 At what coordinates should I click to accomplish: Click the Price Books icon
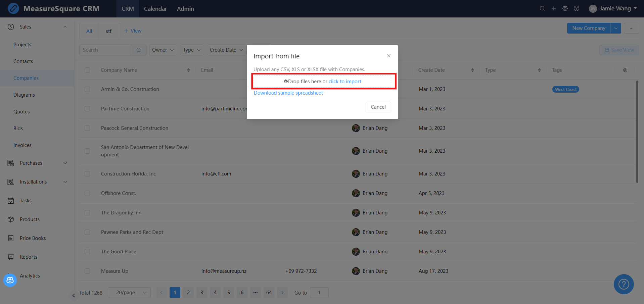tap(11, 238)
